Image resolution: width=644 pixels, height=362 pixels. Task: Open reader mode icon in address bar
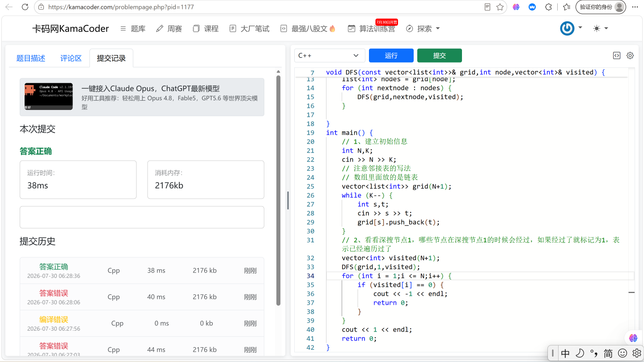pos(488,7)
